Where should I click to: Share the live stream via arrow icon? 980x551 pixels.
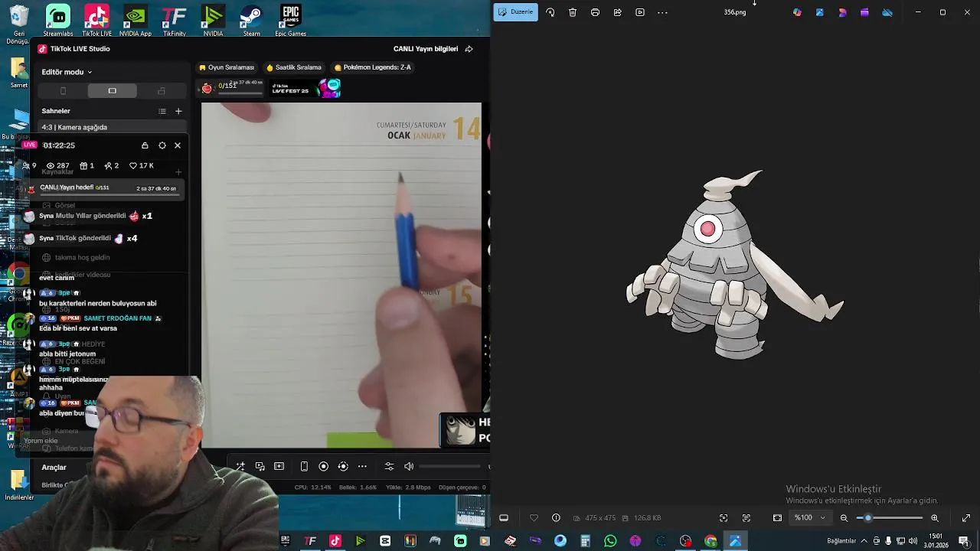[469, 49]
